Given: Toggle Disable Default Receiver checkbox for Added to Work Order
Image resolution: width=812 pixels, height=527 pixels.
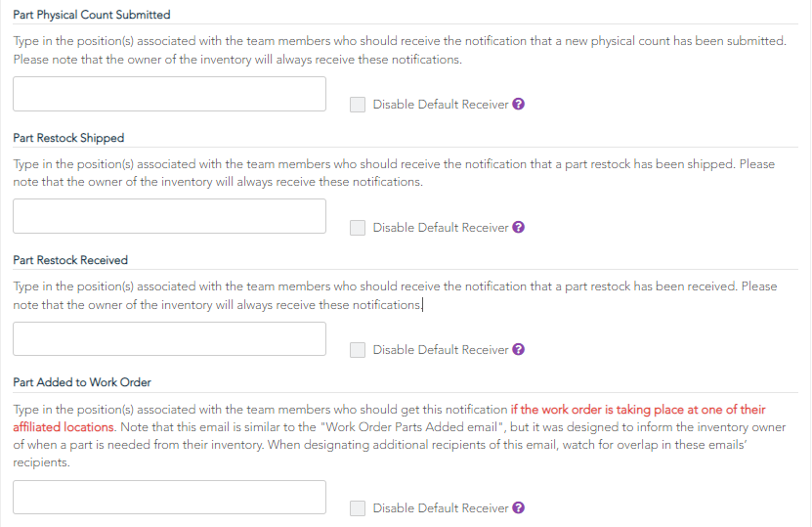Looking at the screenshot, I should point(358,508).
